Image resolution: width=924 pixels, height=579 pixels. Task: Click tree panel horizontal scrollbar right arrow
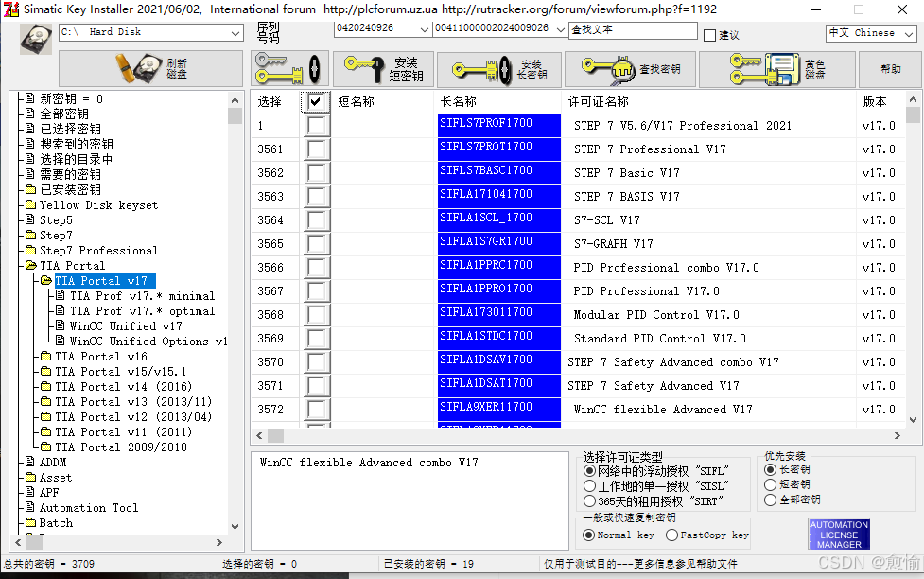219,542
